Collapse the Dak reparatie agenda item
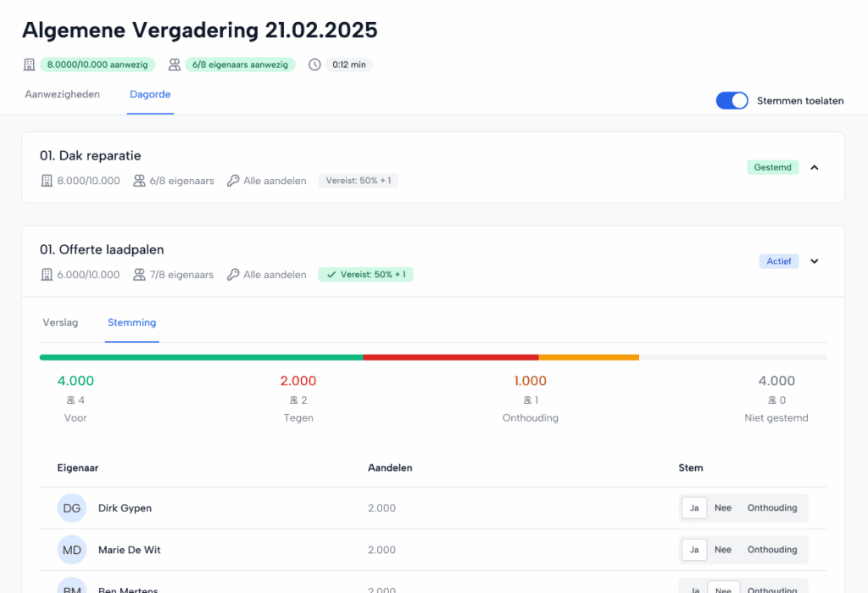868x593 pixels. [815, 167]
